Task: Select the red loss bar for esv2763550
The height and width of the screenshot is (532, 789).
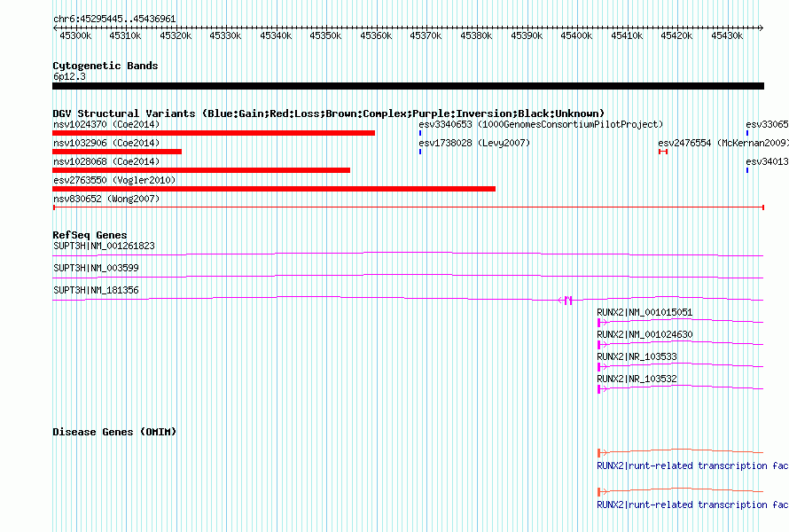Action: tap(274, 189)
